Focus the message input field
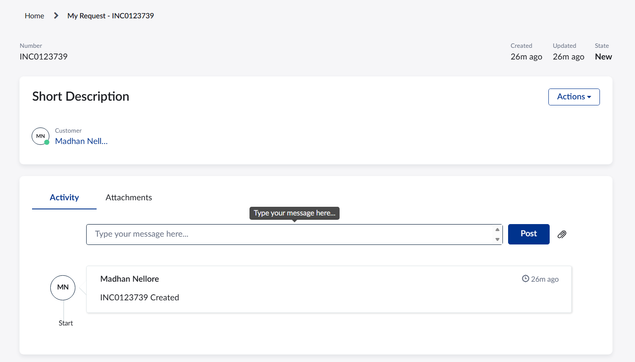Viewport: 635px width, 362px height. click(x=294, y=234)
